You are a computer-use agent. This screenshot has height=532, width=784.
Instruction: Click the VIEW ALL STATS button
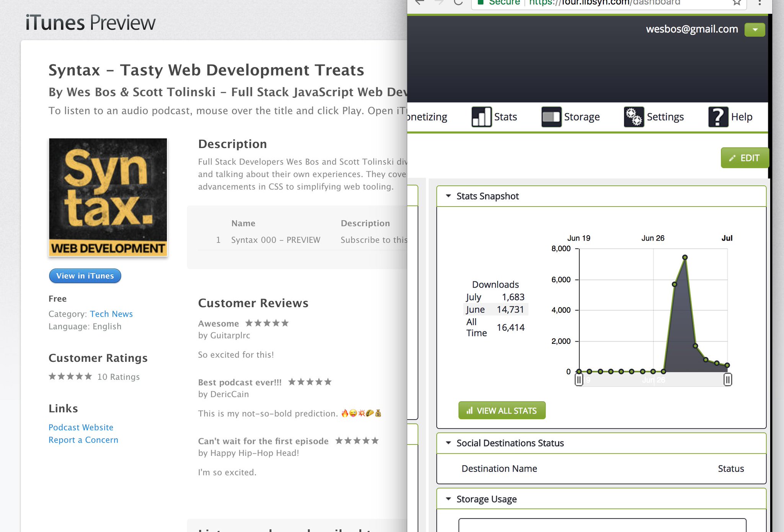point(502,410)
